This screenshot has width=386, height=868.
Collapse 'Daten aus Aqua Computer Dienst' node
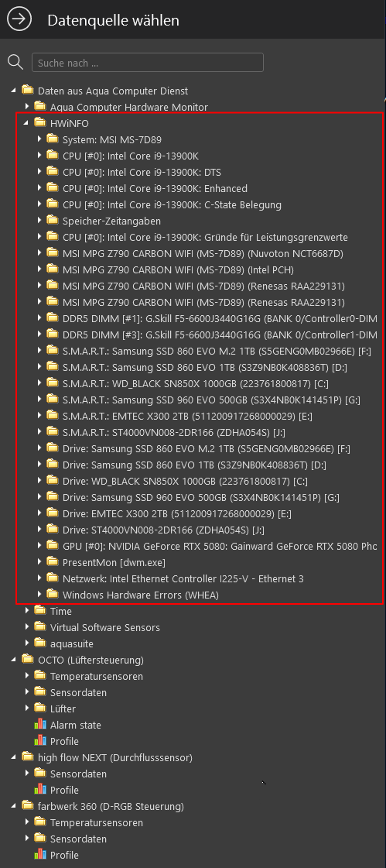tap(14, 91)
